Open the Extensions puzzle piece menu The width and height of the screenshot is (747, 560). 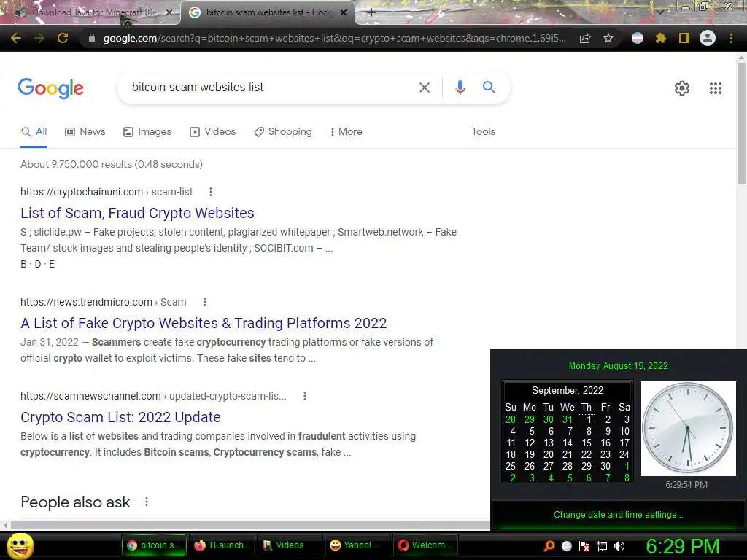(x=661, y=38)
